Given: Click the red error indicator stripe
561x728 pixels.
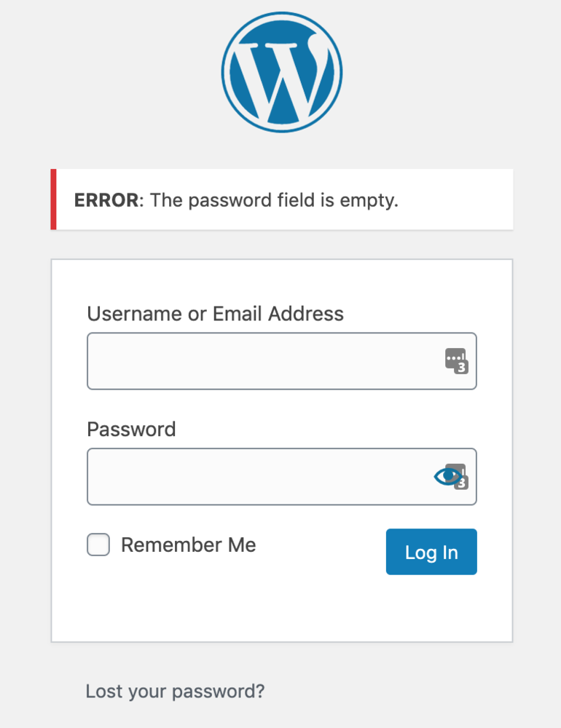Looking at the screenshot, I should click(x=53, y=199).
